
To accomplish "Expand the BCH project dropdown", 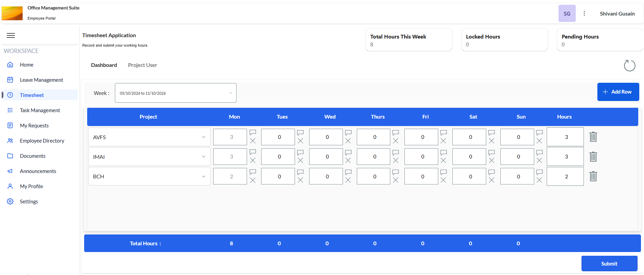I will tap(149, 176).
